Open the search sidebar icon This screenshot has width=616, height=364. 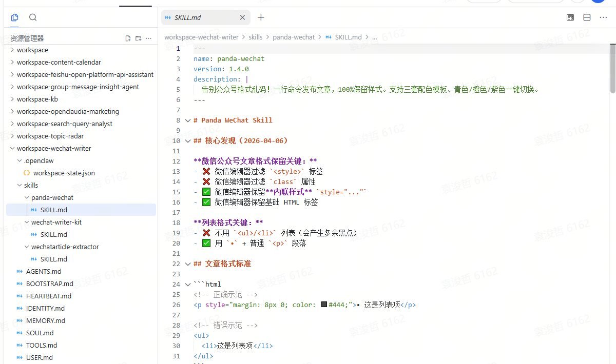33,17
